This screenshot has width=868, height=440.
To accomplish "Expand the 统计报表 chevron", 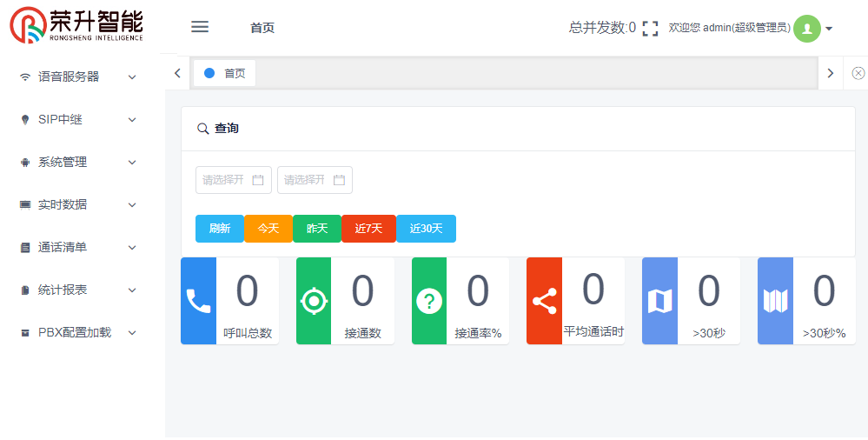I will 132,290.
